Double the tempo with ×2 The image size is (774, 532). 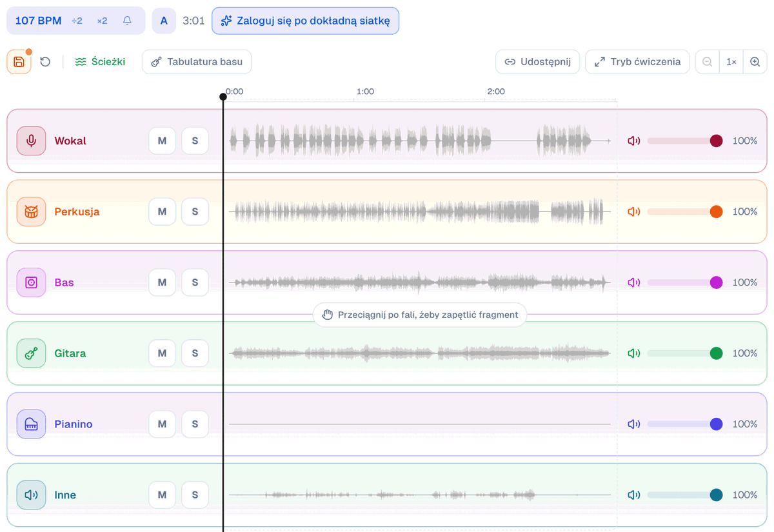[x=102, y=21]
